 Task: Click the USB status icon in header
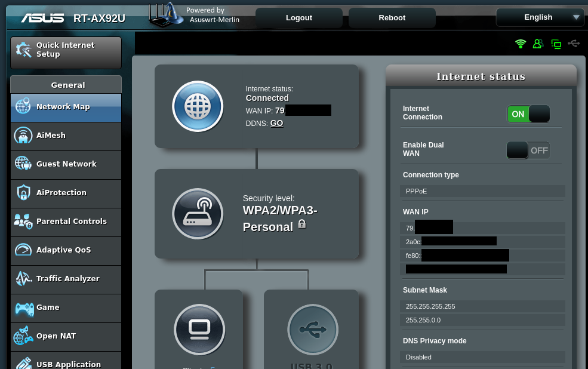574,44
